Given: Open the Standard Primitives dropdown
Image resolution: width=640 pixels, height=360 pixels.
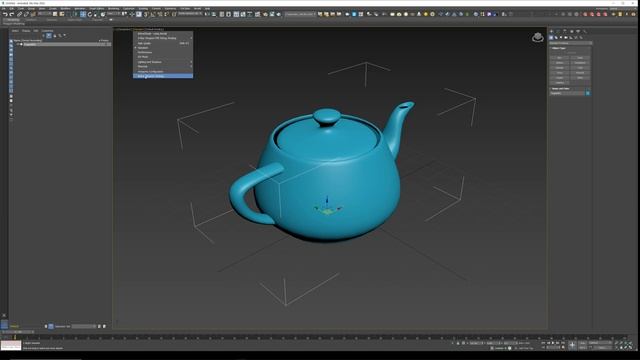Looking at the screenshot, I should (571, 43).
